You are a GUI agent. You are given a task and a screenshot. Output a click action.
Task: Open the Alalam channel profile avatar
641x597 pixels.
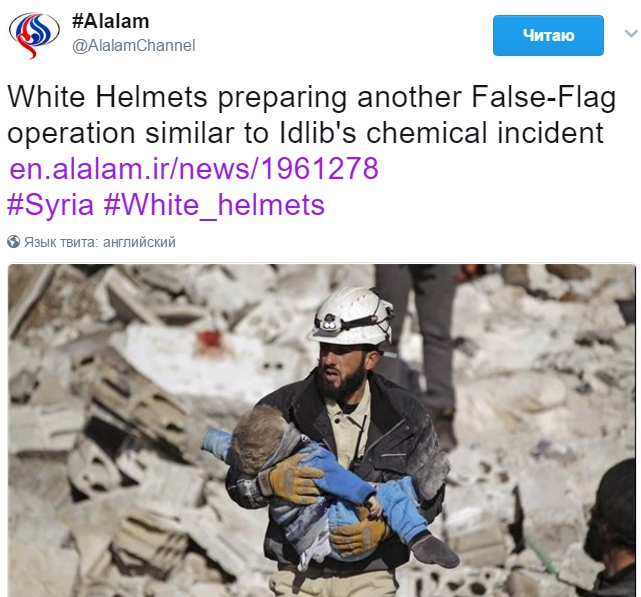[x=34, y=35]
